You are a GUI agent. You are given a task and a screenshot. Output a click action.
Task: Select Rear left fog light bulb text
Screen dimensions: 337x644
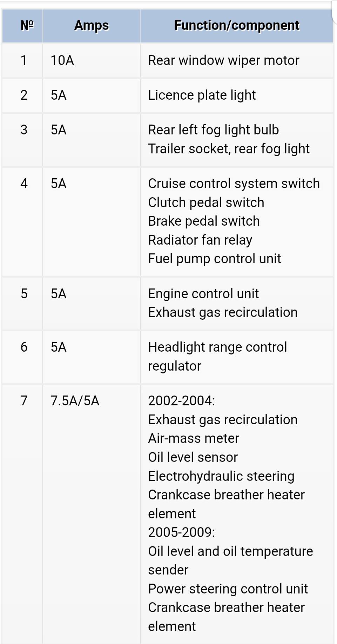[x=213, y=130]
